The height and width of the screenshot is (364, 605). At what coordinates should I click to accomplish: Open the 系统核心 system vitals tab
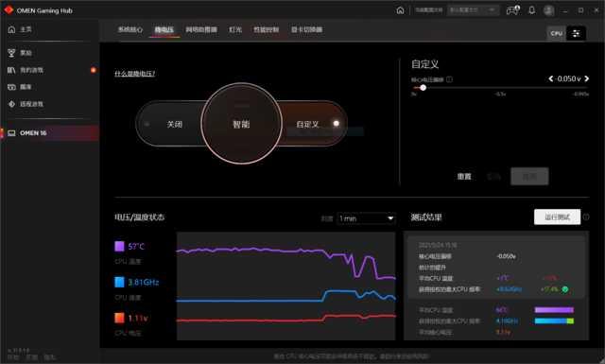130,29
